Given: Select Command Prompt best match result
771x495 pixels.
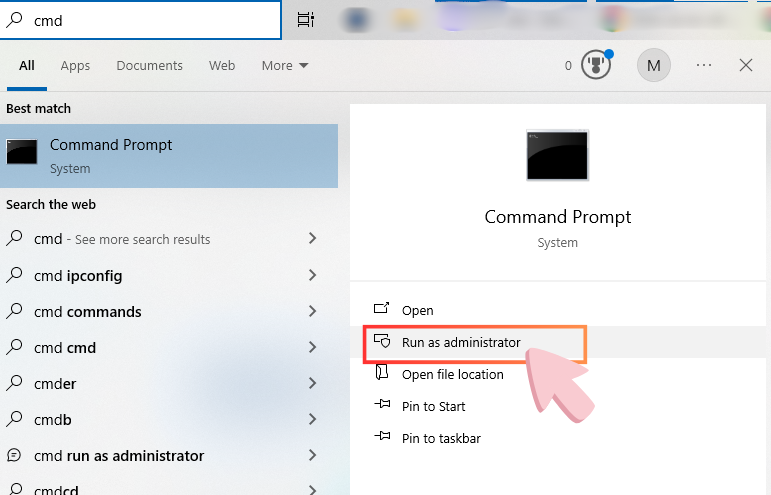Looking at the screenshot, I should (x=168, y=155).
